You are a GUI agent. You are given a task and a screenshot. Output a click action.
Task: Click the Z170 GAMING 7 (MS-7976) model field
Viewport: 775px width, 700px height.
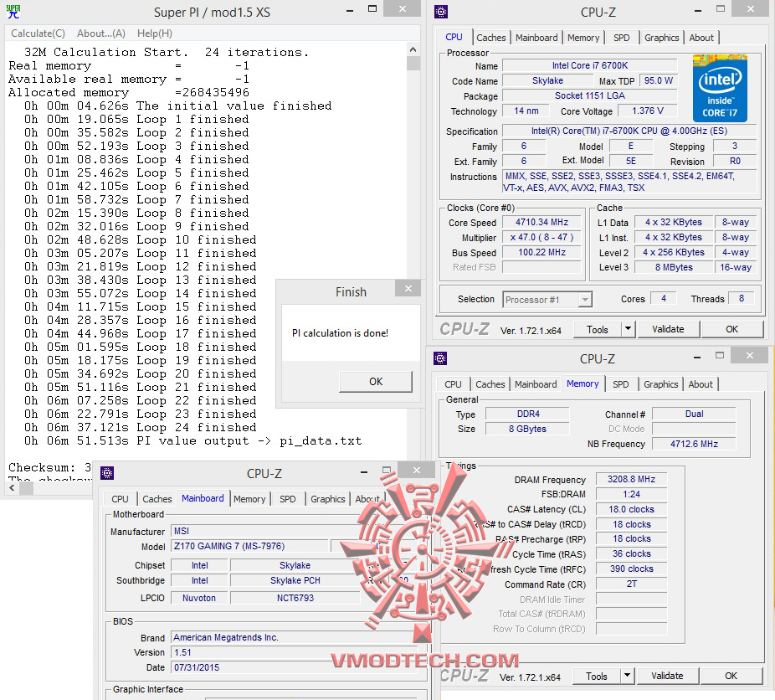click(249, 546)
